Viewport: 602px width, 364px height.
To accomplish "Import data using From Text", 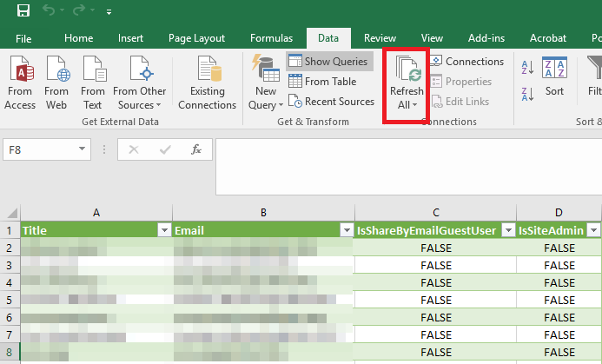I will (93, 83).
